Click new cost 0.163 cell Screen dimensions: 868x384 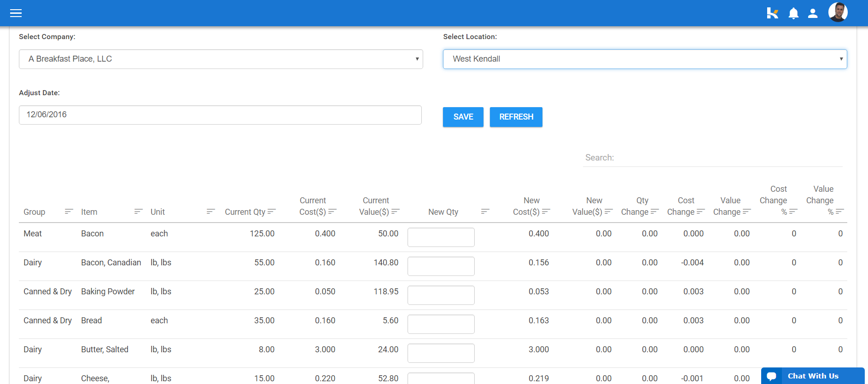(539, 321)
